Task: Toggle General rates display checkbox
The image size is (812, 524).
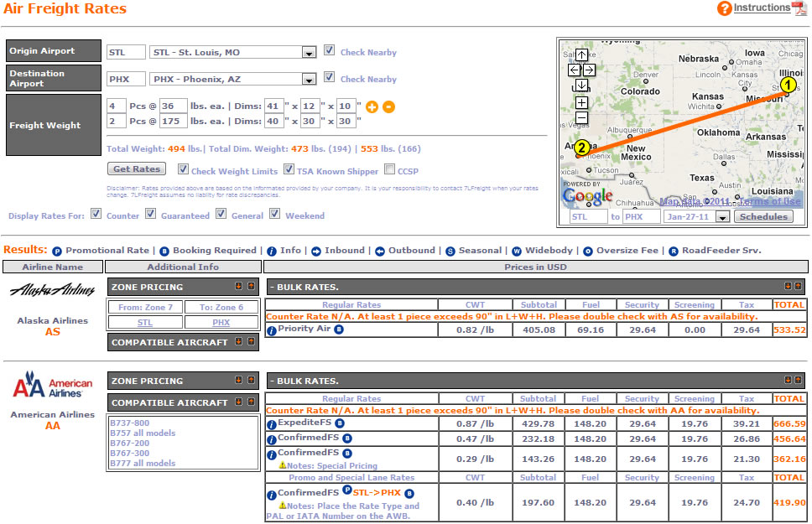Action: [221, 213]
